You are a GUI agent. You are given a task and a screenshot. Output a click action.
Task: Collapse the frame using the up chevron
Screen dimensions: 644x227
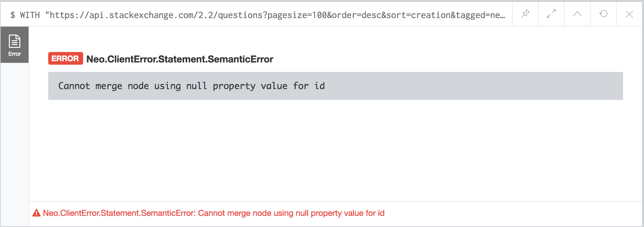[x=577, y=14]
